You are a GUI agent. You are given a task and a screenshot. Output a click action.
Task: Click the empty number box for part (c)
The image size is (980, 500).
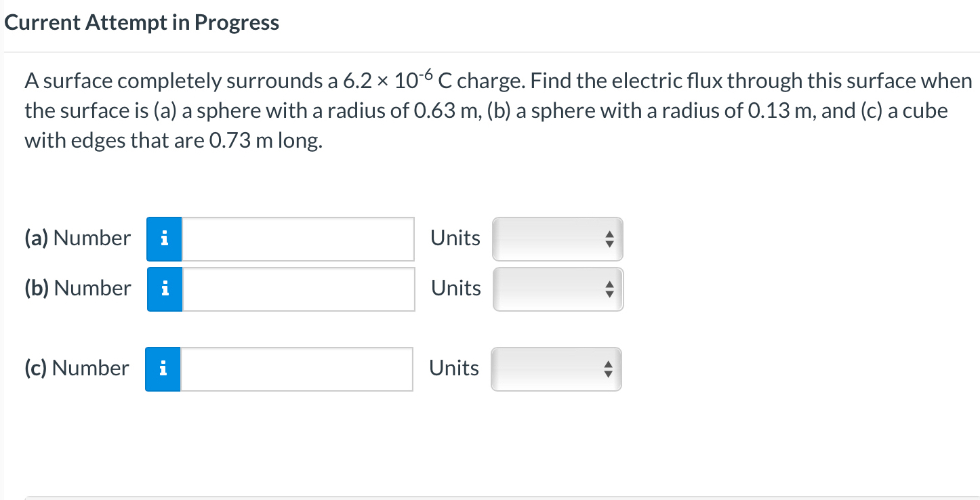(297, 369)
